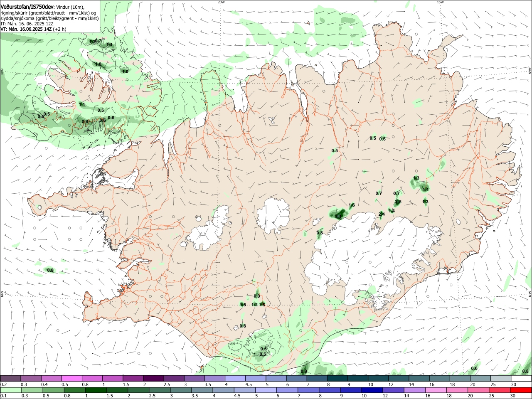Pick upper bar swatch between 3 and 3.5
This screenshot has height=399, width=532.
[194, 378]
